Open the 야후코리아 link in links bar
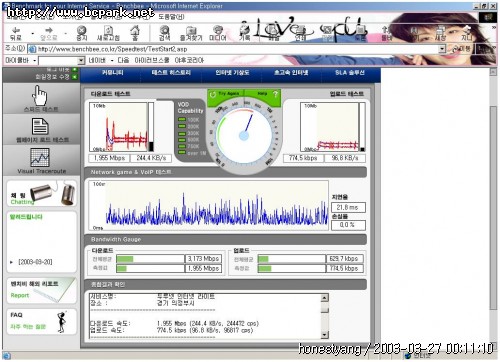500x362 pixels. click(189, 60)
